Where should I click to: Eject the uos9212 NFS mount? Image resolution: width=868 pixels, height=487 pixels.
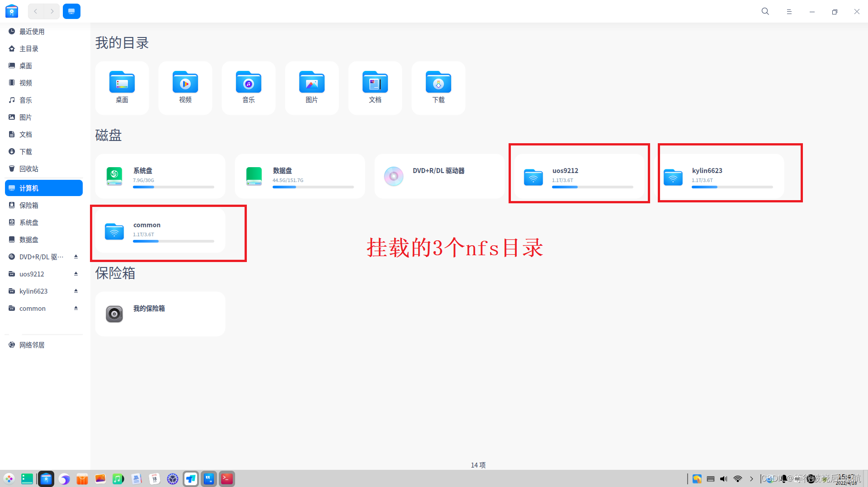(75, 274)
